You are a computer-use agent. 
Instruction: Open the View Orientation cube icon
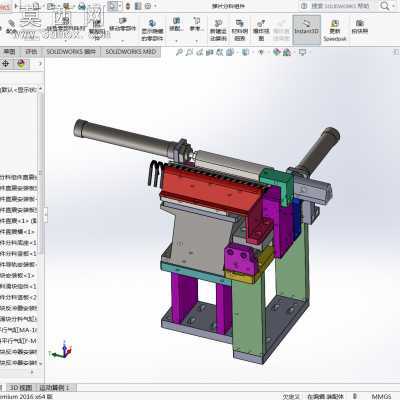230,52
